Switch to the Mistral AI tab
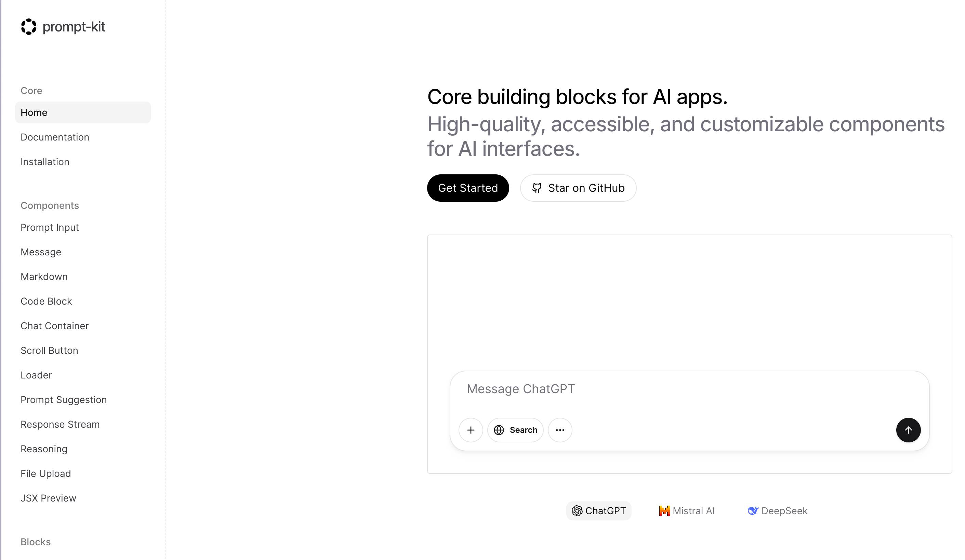Image resolution: width=965 pixels, height=560 pixels. tap(686, 511)
